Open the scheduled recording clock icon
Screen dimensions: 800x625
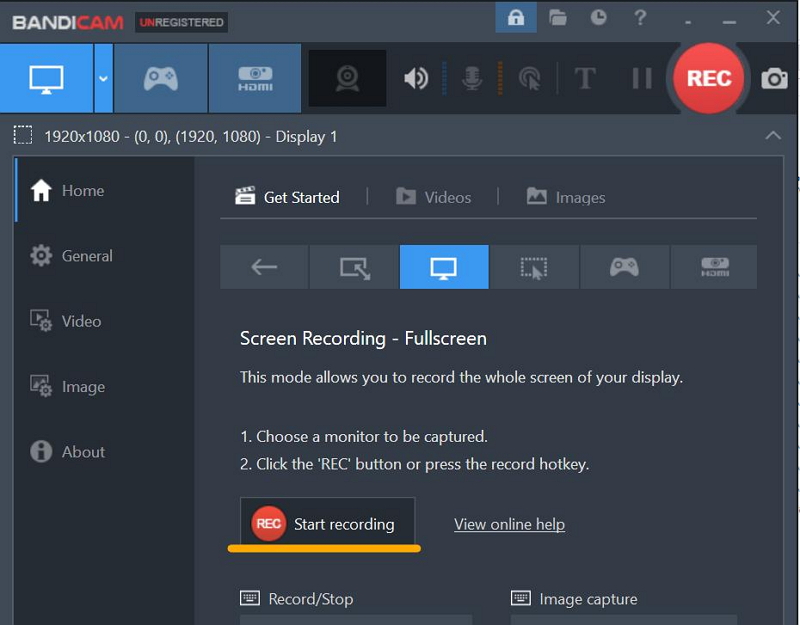click(598, 17)
